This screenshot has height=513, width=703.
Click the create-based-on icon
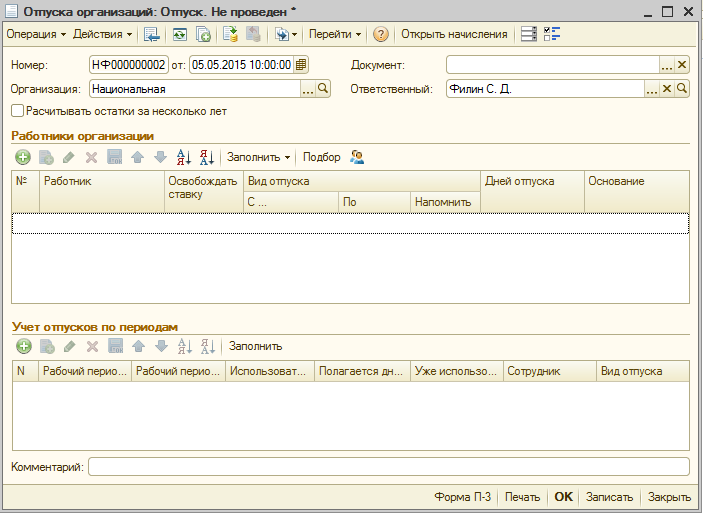pos(282,34)
